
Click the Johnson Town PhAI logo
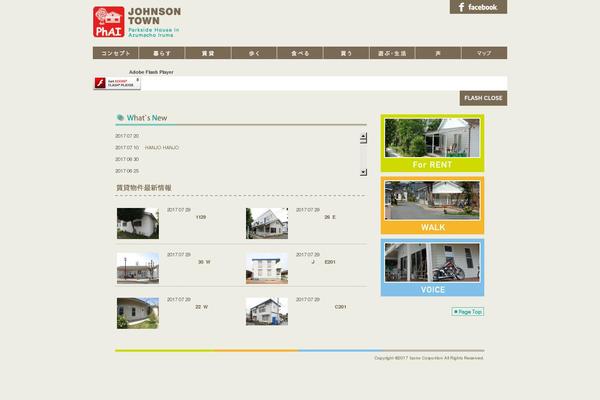tap(137, 22)
